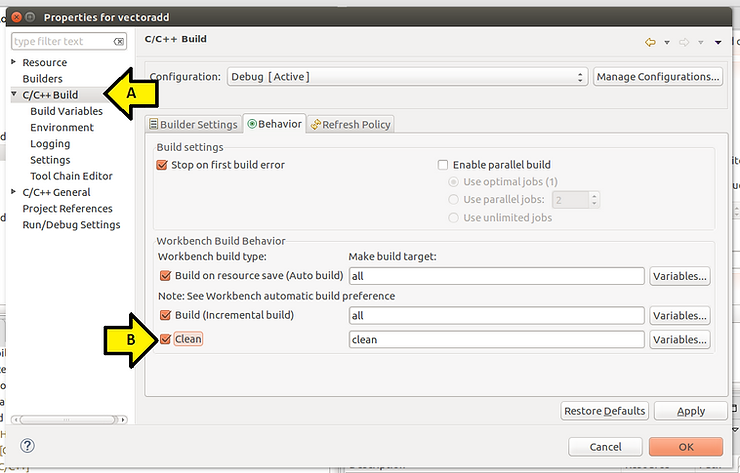Click the Restore Defaults button
This screenshot has height=473, width=740.
click(x=605, y=411)
